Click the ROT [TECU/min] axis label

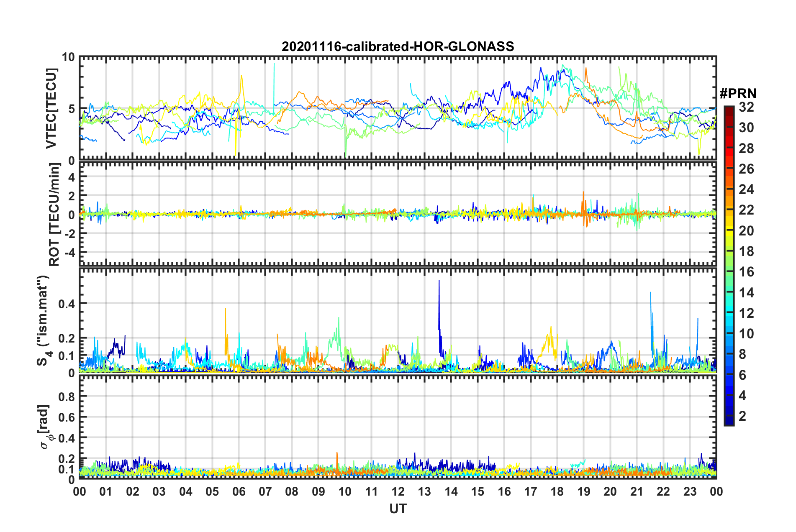click(54, 215)
